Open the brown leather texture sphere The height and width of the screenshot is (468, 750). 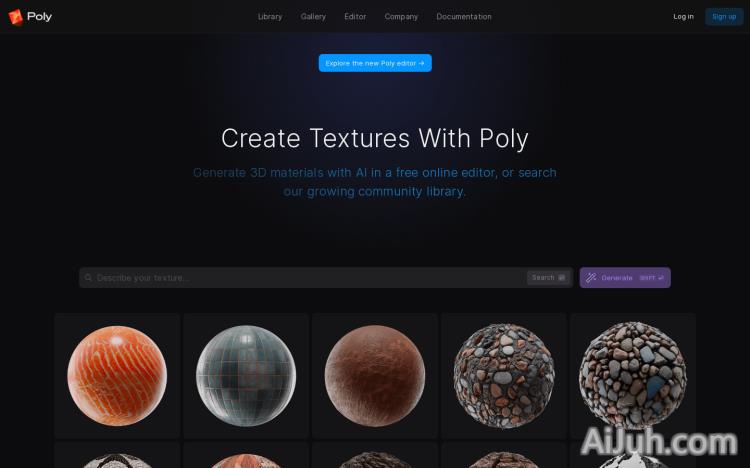[375, 376]
